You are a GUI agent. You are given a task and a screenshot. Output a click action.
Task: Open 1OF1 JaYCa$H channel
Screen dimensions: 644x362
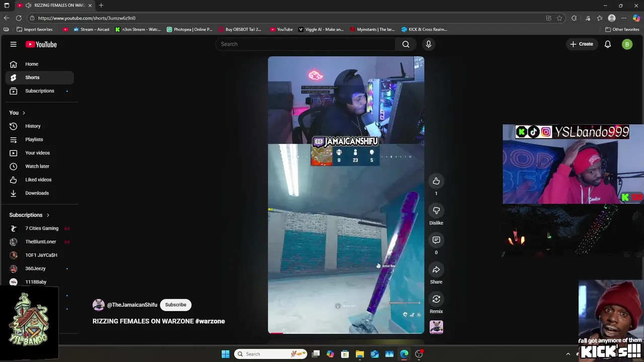pos(39,255)
